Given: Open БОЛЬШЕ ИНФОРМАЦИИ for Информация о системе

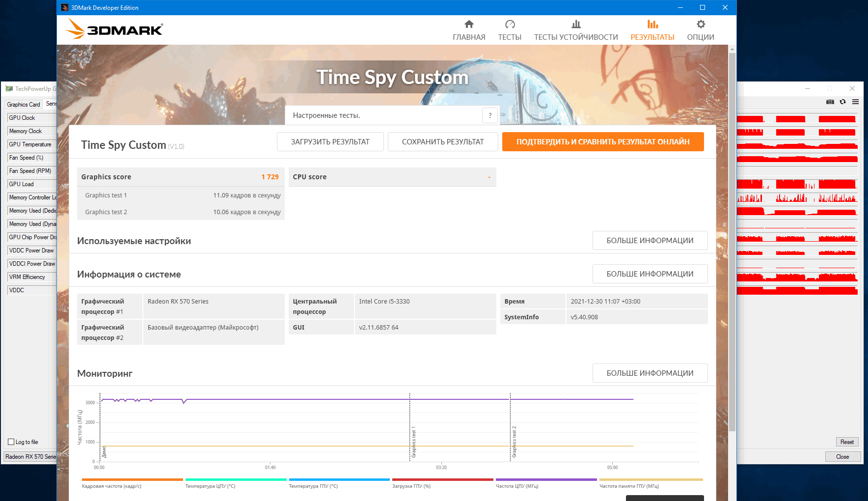Looking at the screenshot, I should point(650,274).
